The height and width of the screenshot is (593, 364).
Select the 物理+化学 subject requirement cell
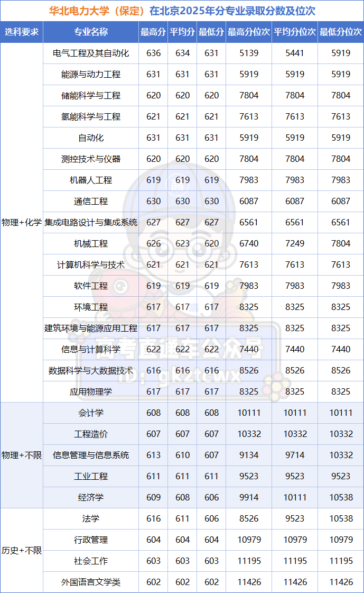pyautogui.click(x=22, y=222)
